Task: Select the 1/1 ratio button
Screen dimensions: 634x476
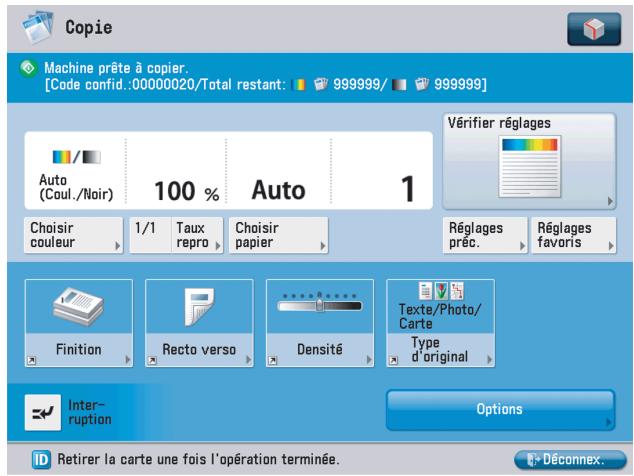Action: tap(150, 235)
